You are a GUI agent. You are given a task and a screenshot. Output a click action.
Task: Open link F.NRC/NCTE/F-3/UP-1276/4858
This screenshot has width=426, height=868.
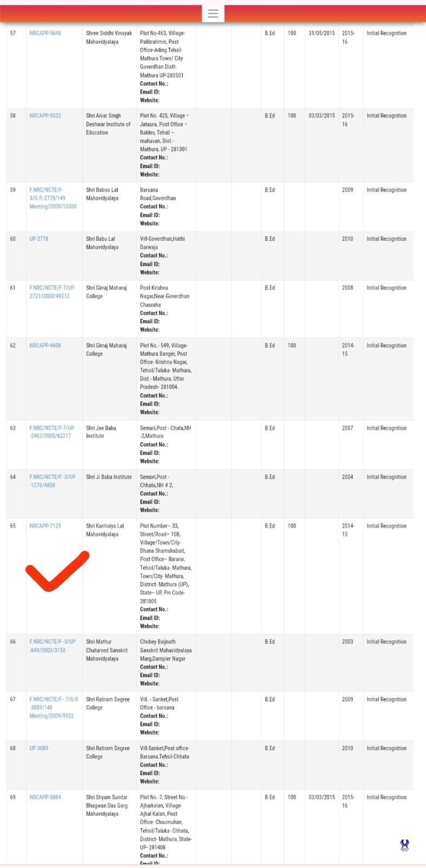pyautogui.click(x=52, y=481)
